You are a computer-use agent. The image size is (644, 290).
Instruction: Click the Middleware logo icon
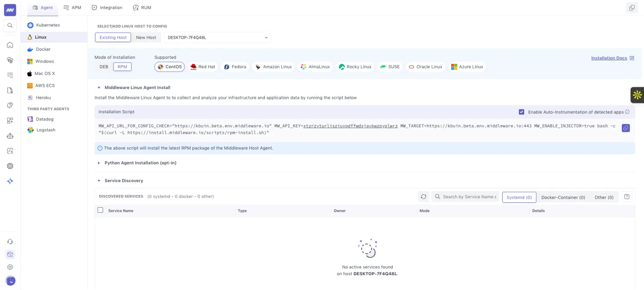(10, 9)
